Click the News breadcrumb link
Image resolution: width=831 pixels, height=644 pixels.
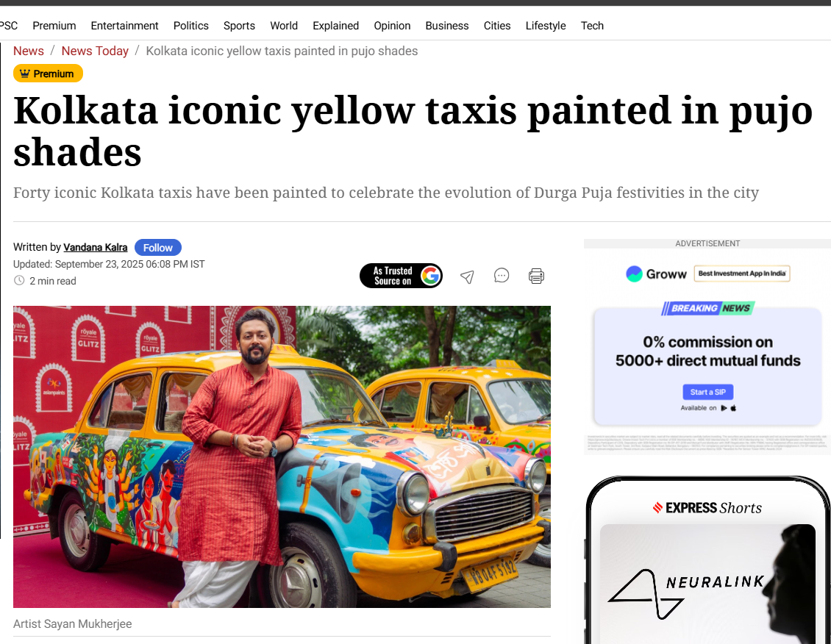tap(29, 51)
